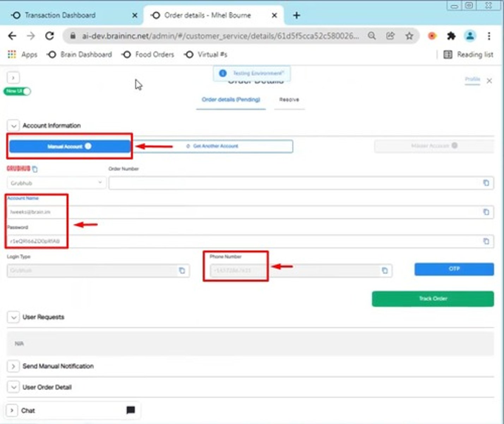504x424 pixels.
Task: Open the Reading list
Action: 468,54
